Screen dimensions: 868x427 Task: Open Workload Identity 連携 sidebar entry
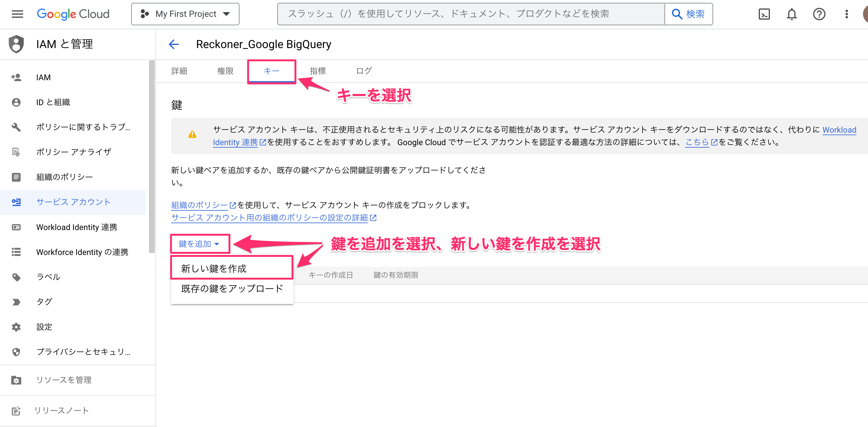73,227
